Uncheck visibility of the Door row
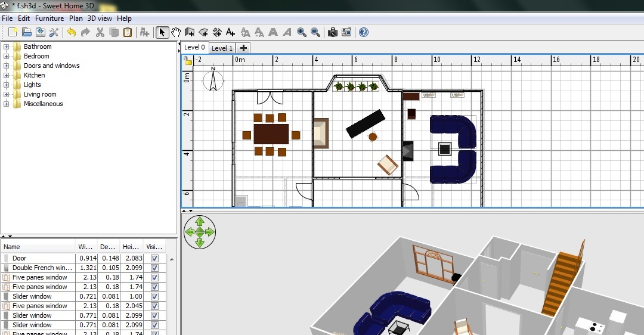 tap(154, 258)
